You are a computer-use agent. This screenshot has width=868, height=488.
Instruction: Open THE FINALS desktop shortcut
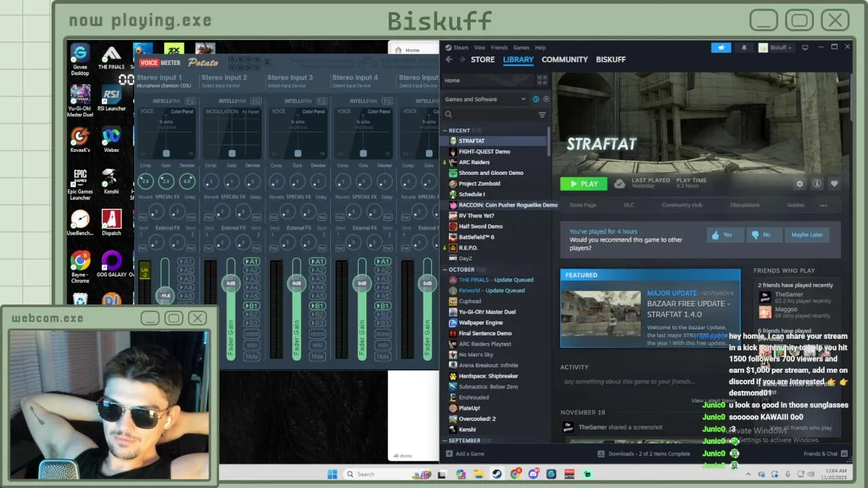point(111,59)
